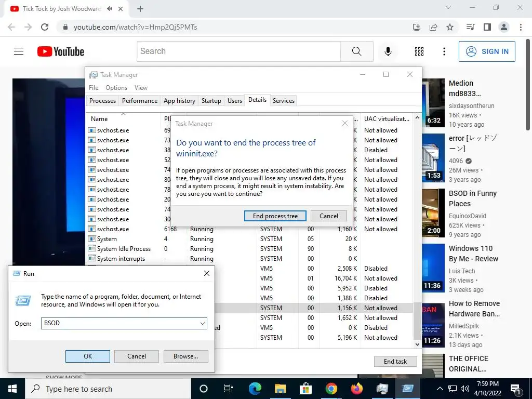This screenshot has width=532, height=399.
Task: Open the Run dialog history dropdown arrow
Action: tap(203, 323)
